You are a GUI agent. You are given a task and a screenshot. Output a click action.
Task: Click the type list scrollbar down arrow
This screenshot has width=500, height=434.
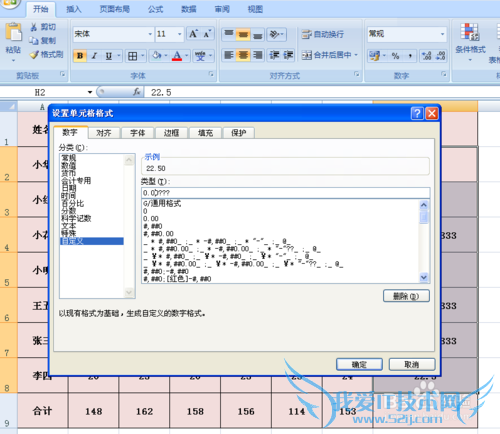(424, 277)
